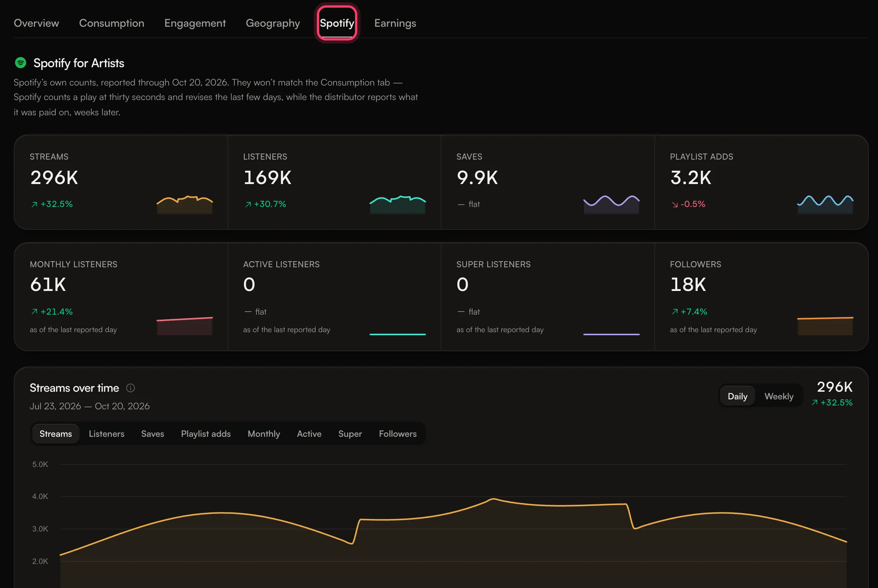Click the Streams sparkline in the Streams card
The width and height of the screenshot is (878, 588).
185,205
